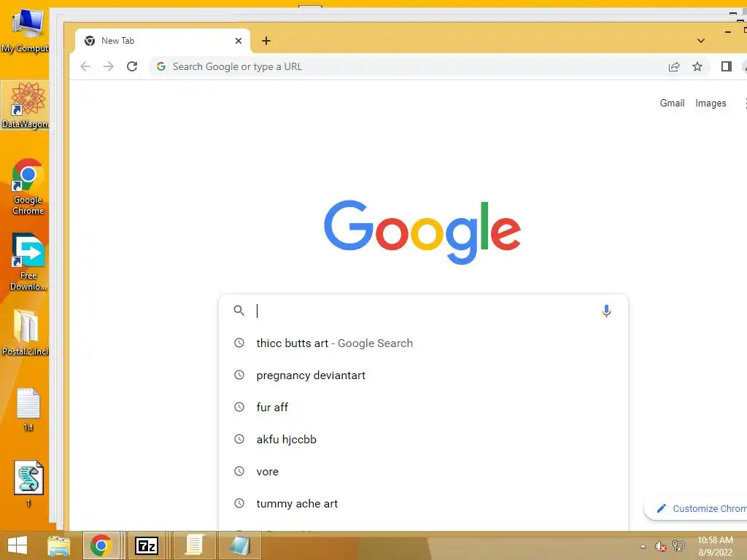747x560 pixels.
Task: Select the 'vore' suggestion
Action: pos(423,472)
